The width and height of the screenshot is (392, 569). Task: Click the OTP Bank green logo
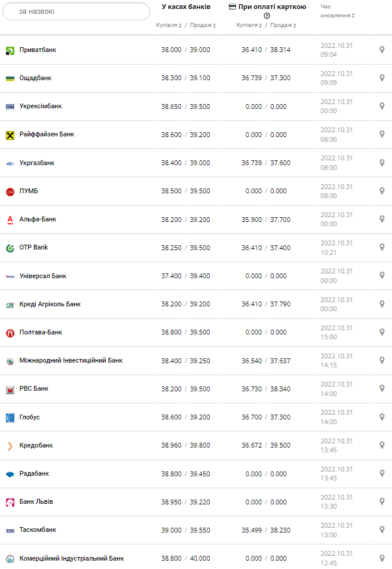[x=10, y=248]
